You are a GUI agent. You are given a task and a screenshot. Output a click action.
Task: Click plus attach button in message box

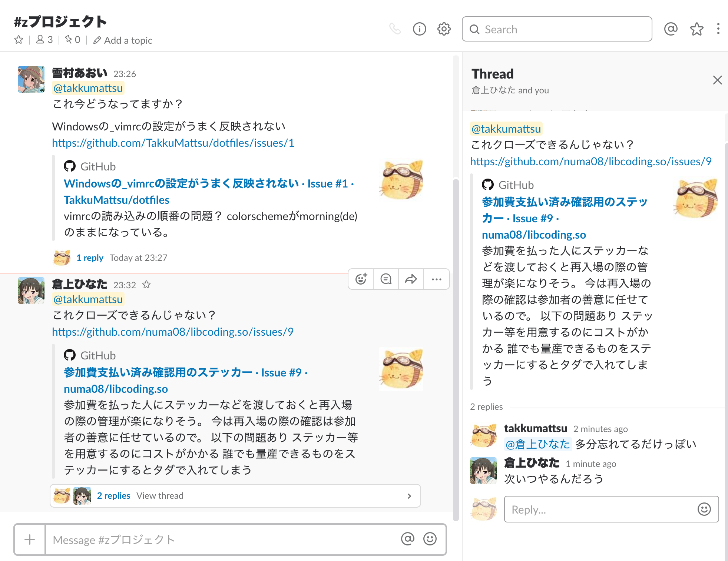30,540
